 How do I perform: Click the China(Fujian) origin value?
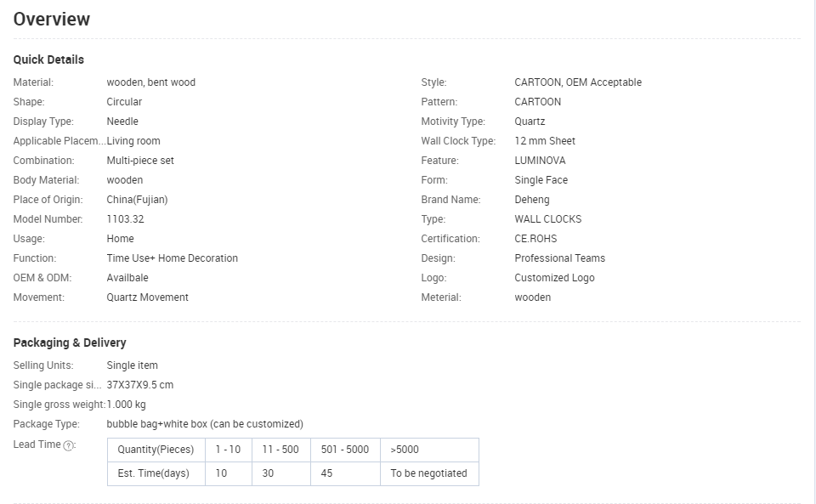tap(137, 200)
